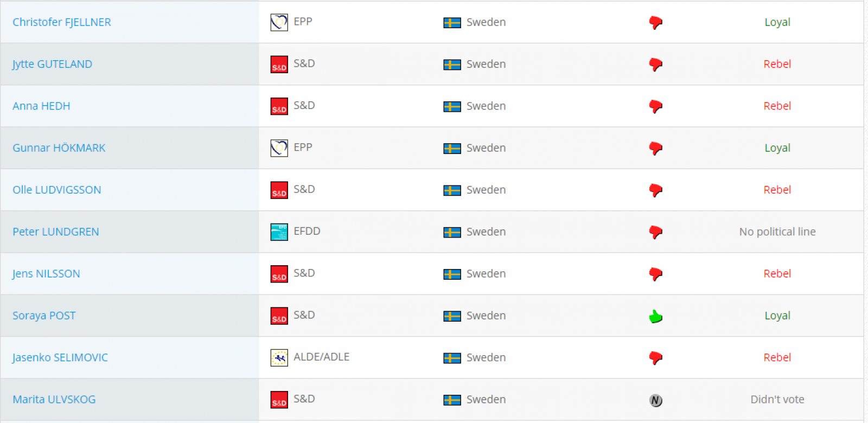Viewport: 868px width, 423px height.
Task: Click the Didn't vote label for Marita Ulvskog
Action: [x=777, y=399]
